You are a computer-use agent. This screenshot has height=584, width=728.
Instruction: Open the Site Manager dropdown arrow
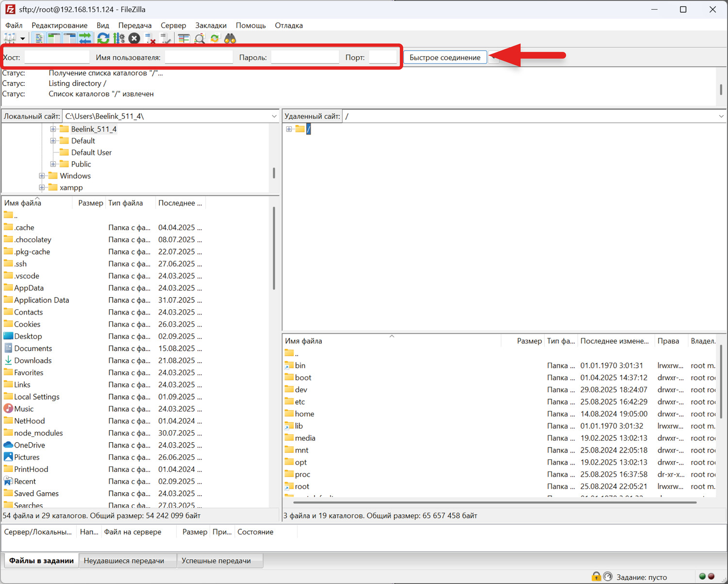(22, 39)
